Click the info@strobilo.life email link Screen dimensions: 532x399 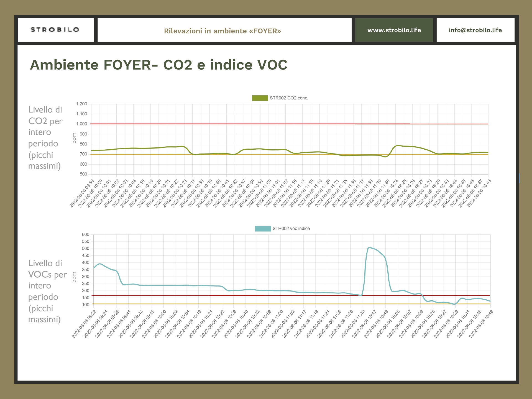tap(475, 30)
